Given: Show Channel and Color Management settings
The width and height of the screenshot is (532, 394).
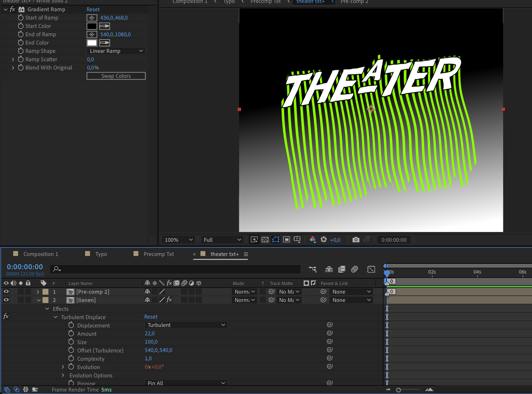Looking at the screenshot, I should [313, 240].
